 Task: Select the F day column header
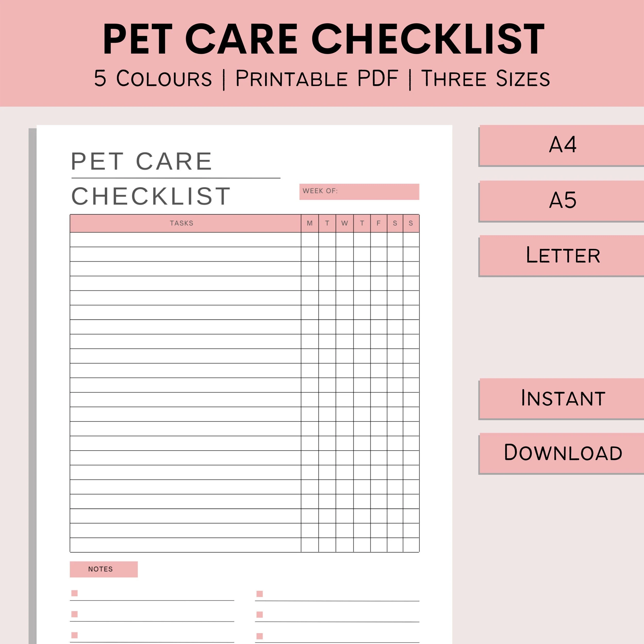tap(378, 223)
